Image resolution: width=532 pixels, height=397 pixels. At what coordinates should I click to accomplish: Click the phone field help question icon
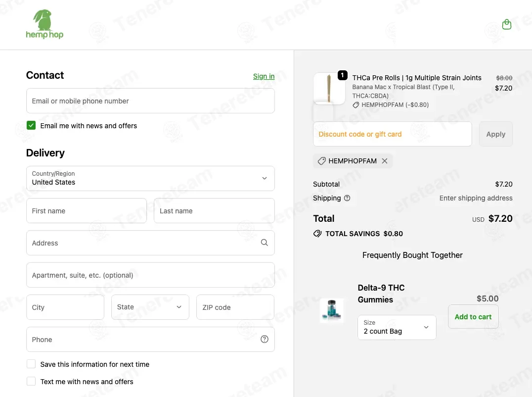tap(265, 339)
